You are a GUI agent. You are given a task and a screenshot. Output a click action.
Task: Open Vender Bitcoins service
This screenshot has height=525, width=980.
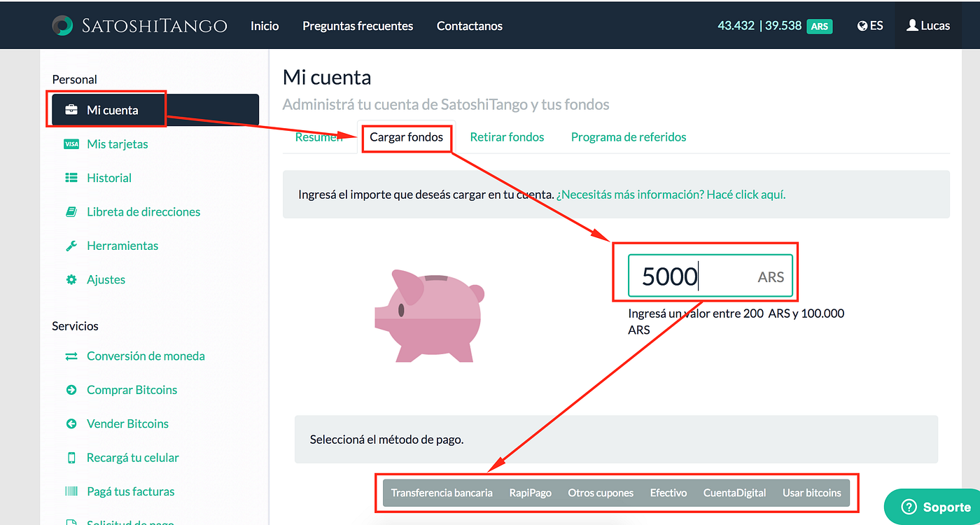pyautogui.click(x=127, y=423)
